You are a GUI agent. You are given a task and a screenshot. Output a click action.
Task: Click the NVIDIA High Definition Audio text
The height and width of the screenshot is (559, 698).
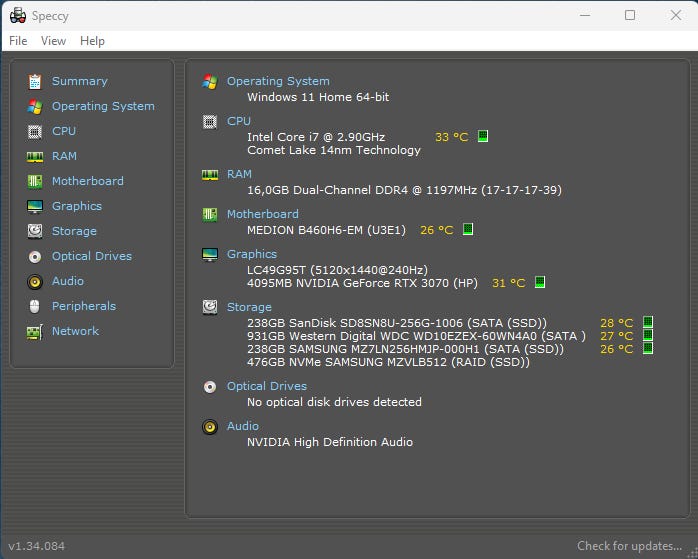pyautogui.click(x=330, y=442)
